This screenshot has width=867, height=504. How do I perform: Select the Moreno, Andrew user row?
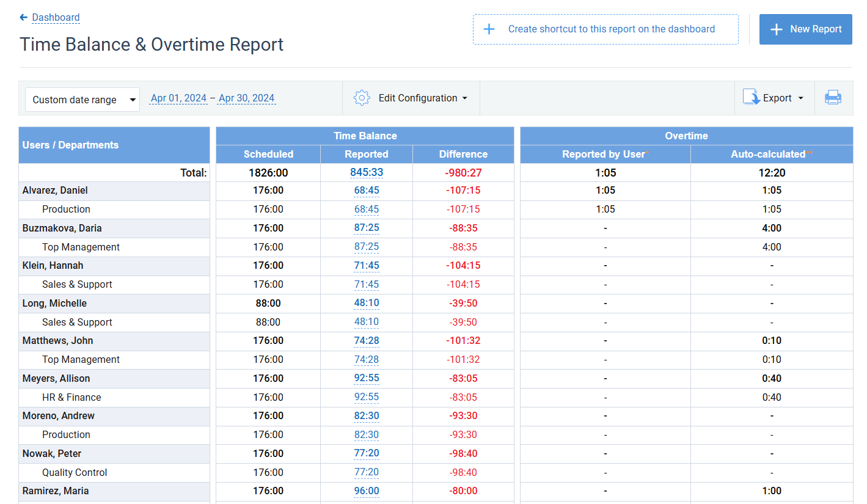114,416
